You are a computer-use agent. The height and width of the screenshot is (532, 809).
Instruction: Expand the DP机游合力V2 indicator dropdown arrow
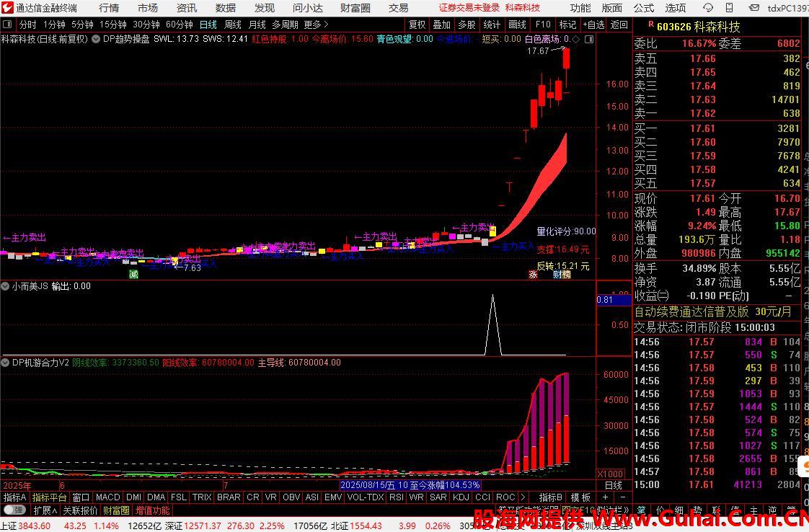coord(5,363)
